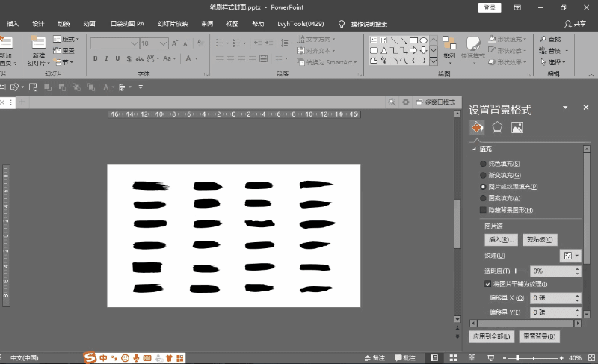Open Reading view from status bar
598x364 pixels.
(x=472, y=357)
